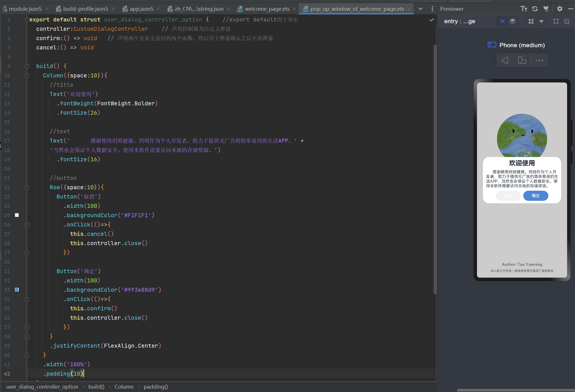Open the editor tab options menu
The image size is (575, 392).
click(x=432, y=9)
